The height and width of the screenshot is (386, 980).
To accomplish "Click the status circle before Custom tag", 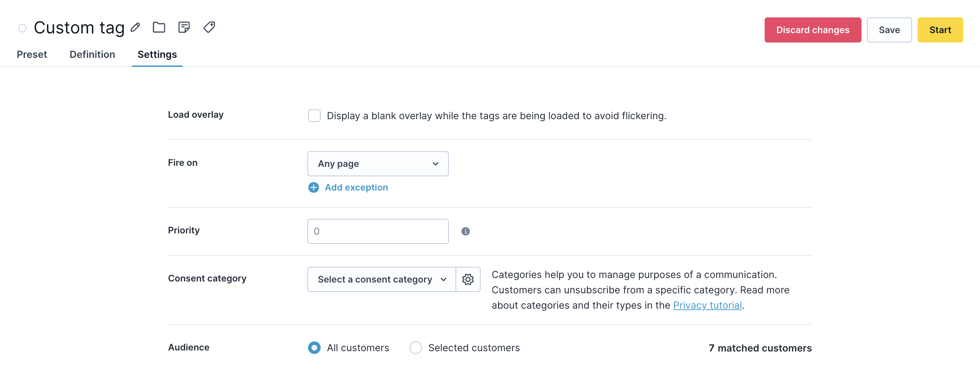I will tap(22, 28).
